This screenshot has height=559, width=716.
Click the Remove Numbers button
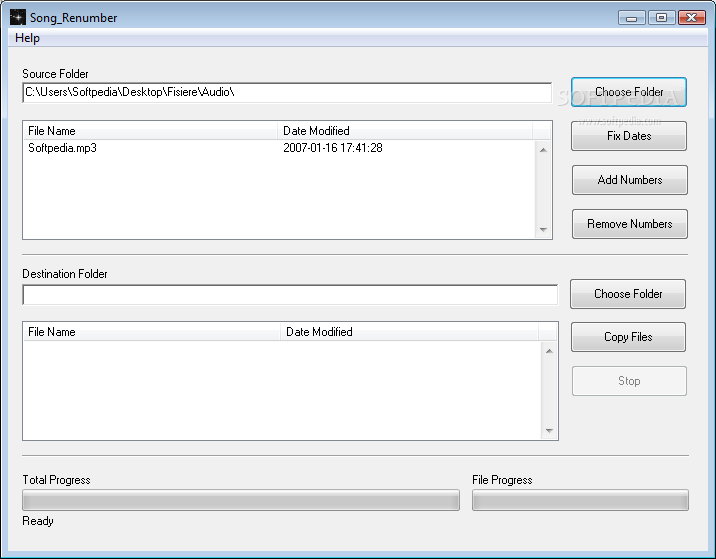coord(630,224)
